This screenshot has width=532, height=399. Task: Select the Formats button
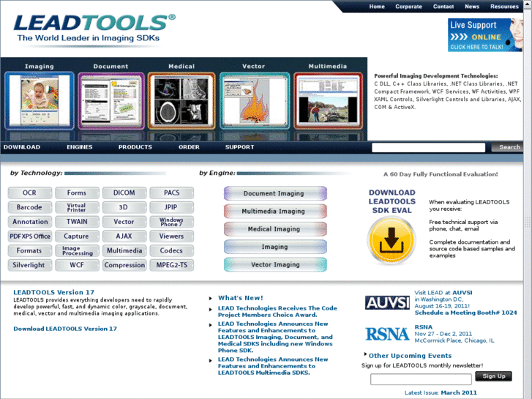tap(30, 250)
